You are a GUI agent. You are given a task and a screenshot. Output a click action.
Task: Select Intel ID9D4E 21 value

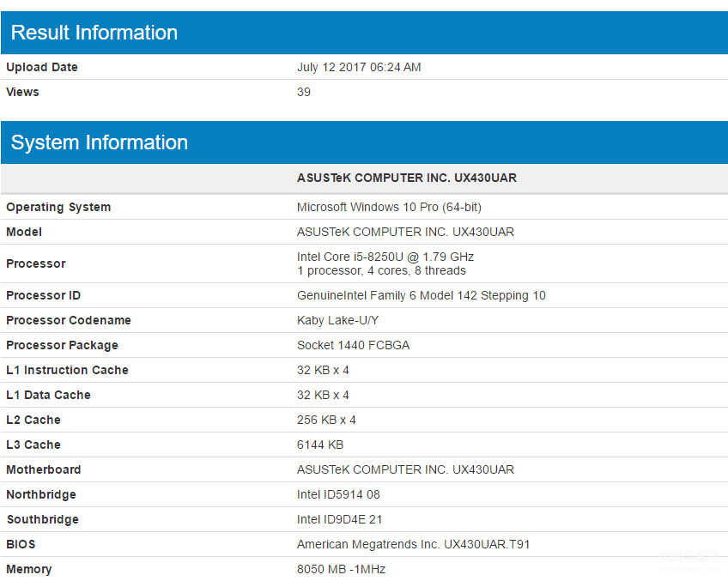(339, 519)
